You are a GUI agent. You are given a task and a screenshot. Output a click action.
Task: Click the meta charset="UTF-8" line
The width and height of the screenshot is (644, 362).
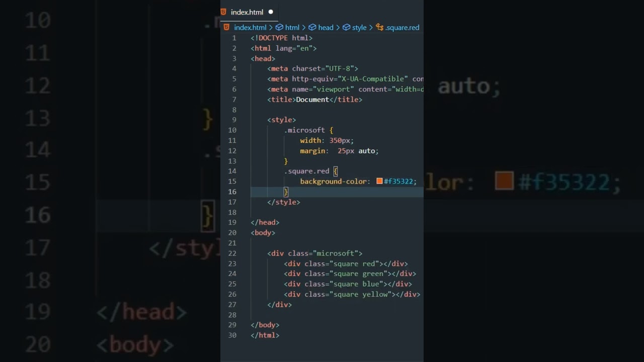point(313,69)
